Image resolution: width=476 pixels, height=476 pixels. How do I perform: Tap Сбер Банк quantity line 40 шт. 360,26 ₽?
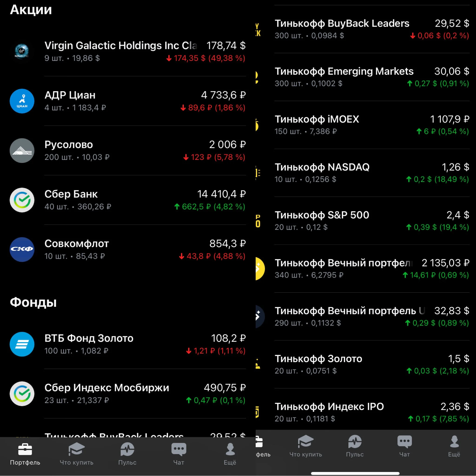(78, 207)
